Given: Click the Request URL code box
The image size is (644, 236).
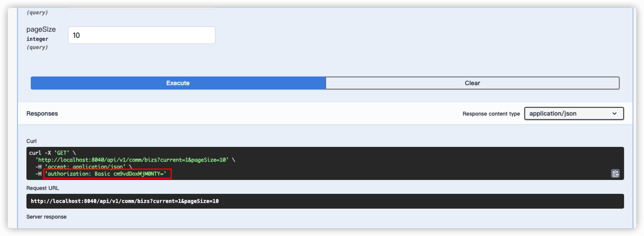Looking at the screenshot, I should [325, 201].
